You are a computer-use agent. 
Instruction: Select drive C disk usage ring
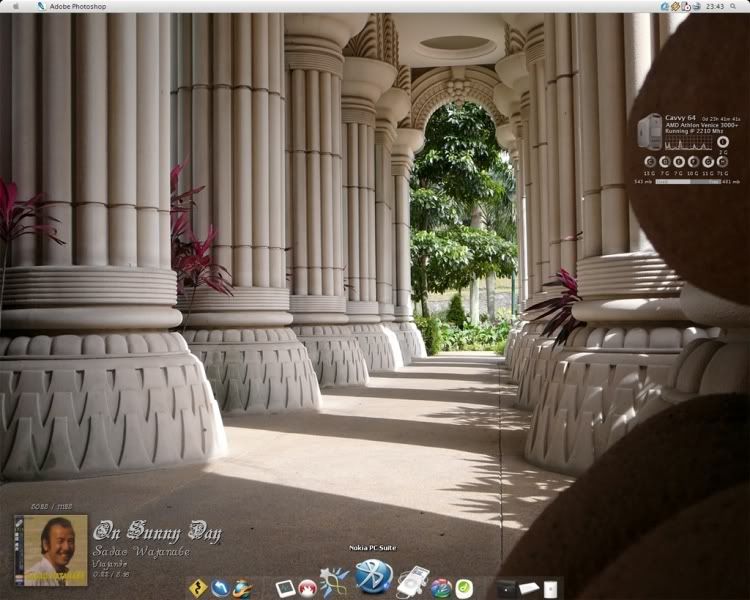tap(650, 161)
